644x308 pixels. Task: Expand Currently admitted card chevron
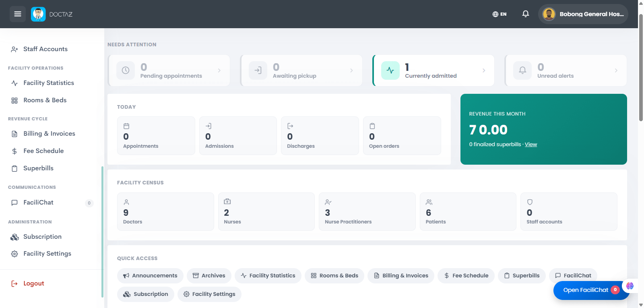[x=484, y=70]
